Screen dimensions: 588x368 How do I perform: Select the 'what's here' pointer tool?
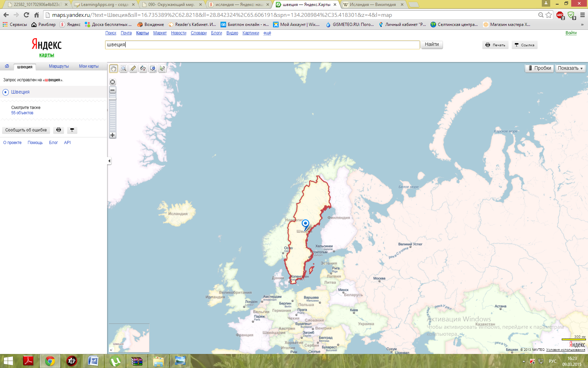(162, 68)
